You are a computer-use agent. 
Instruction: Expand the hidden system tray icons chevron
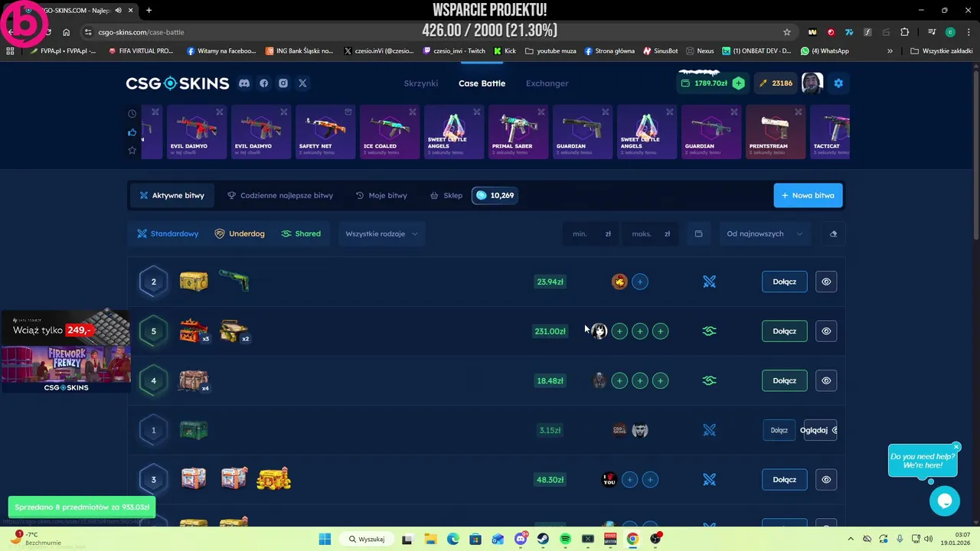850,539
